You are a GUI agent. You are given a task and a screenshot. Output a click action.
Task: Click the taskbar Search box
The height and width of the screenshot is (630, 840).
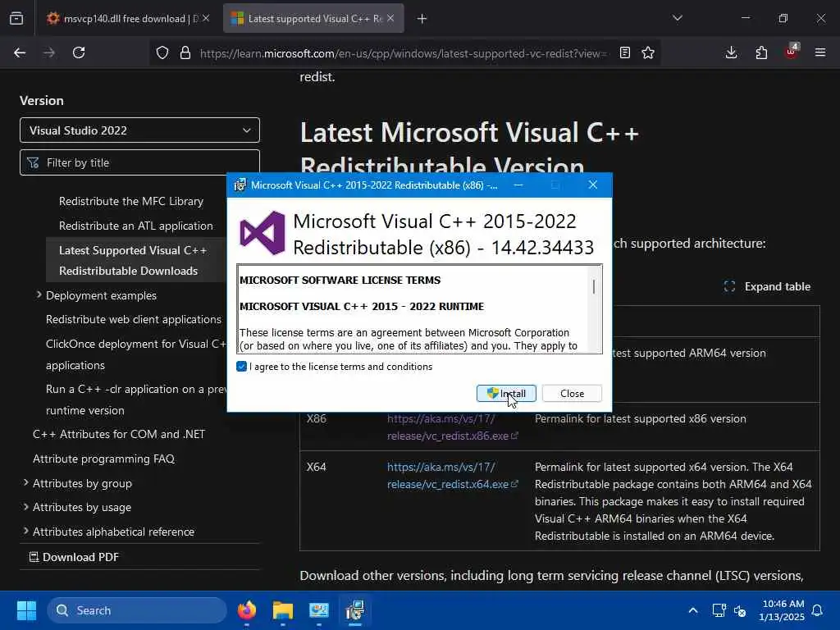(x=137, y=610)
